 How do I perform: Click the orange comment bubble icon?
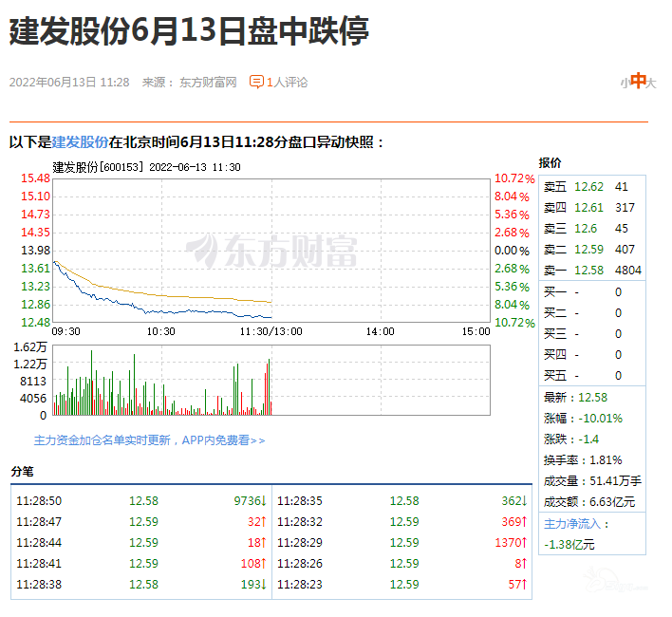(256, 82)
